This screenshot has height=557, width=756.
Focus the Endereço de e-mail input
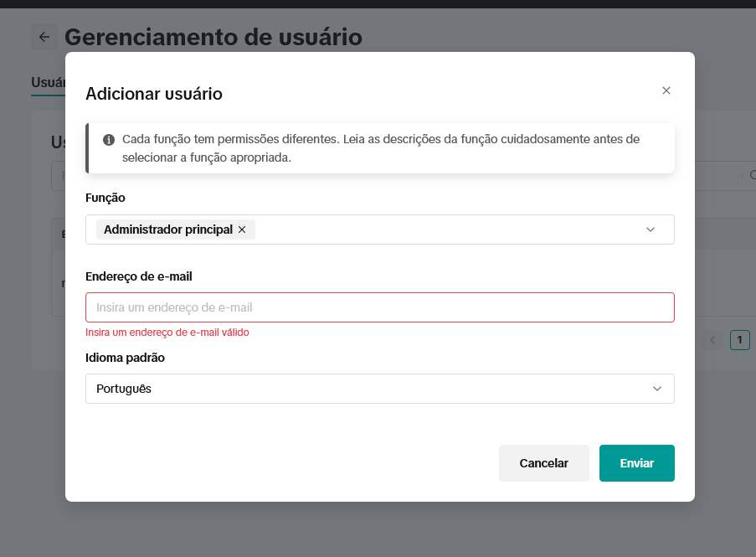[x=379, y=307]
